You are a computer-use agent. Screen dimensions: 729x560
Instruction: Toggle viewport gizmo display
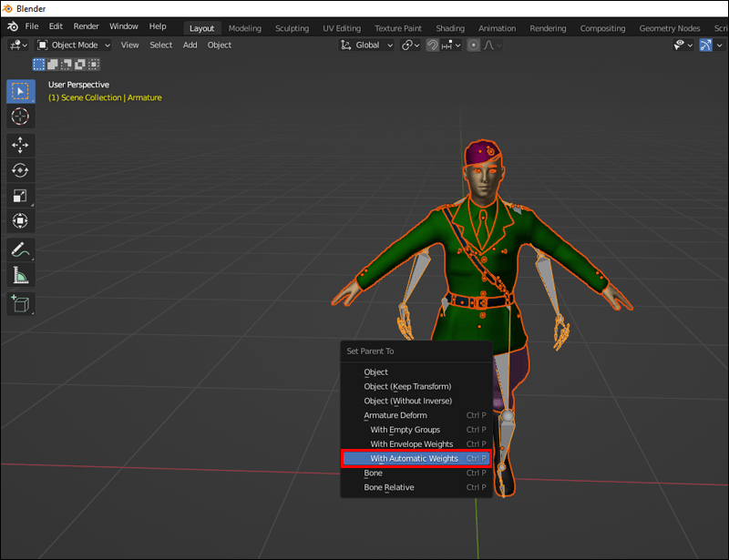click(706, 45)
